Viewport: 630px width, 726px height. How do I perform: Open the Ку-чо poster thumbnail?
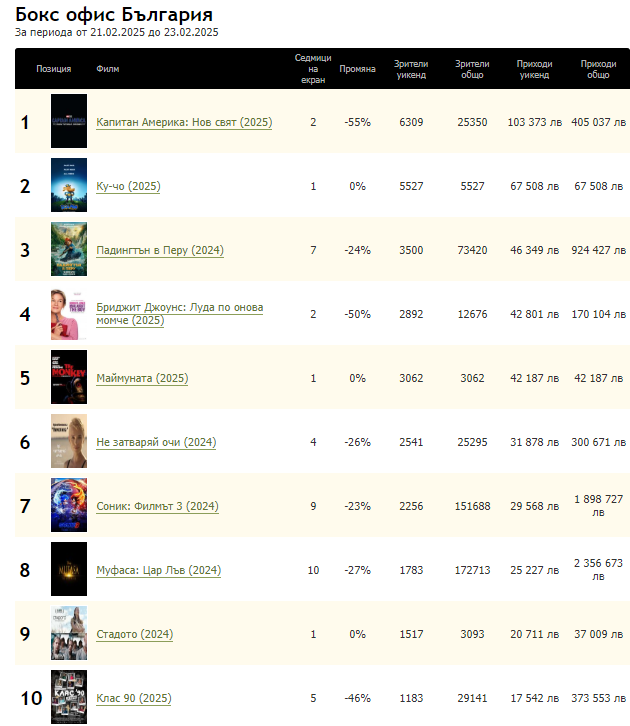[69, 186]
